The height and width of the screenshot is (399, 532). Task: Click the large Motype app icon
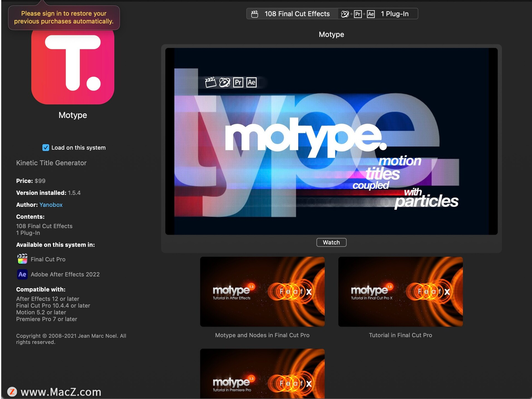coord(73,66)
